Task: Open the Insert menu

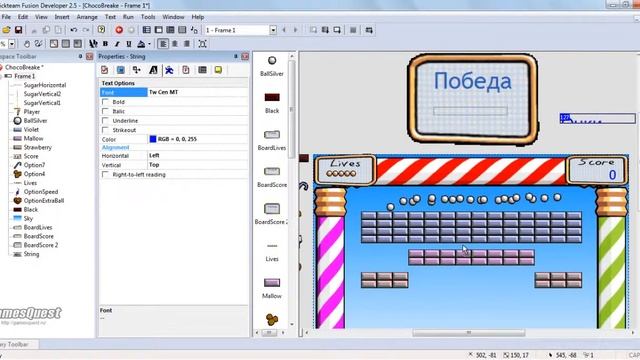Action: coord(62,17)
